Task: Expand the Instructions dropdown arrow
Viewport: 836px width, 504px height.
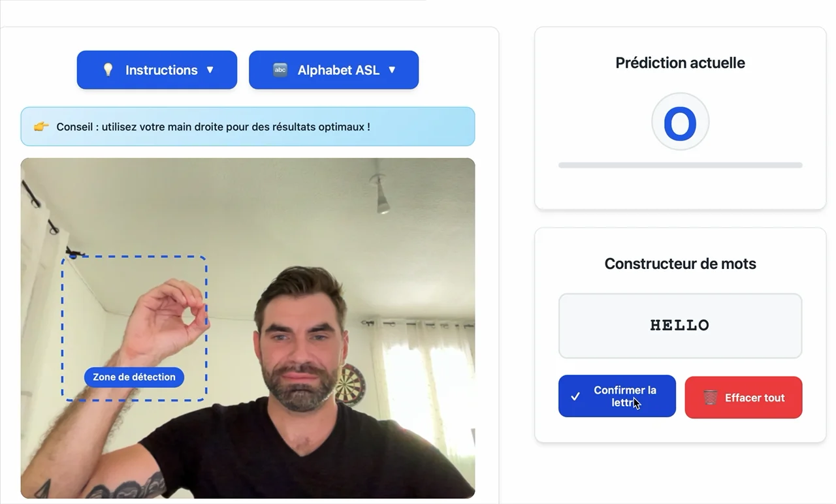Action: (210, 70)
